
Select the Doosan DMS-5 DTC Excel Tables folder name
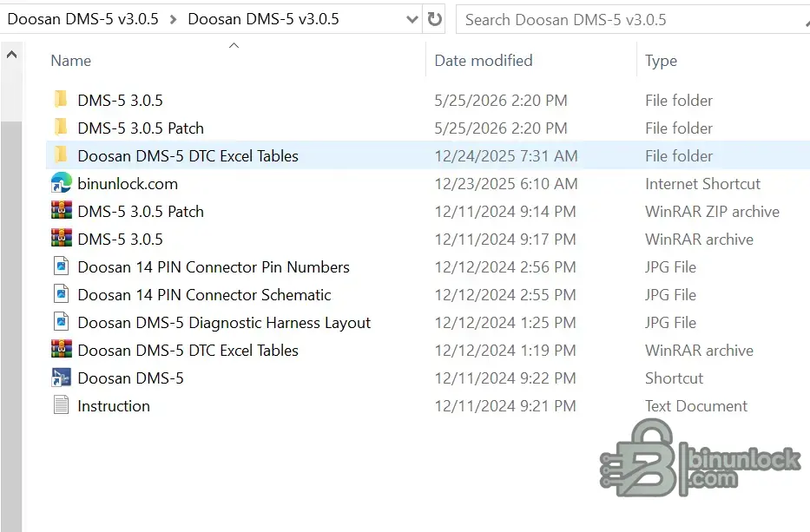click(188, 156)
